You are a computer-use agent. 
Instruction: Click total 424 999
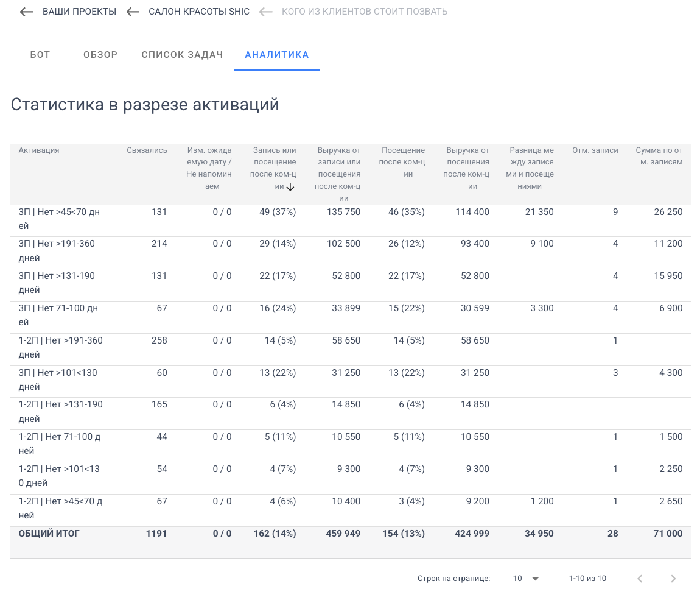click(x=472, y=534)
